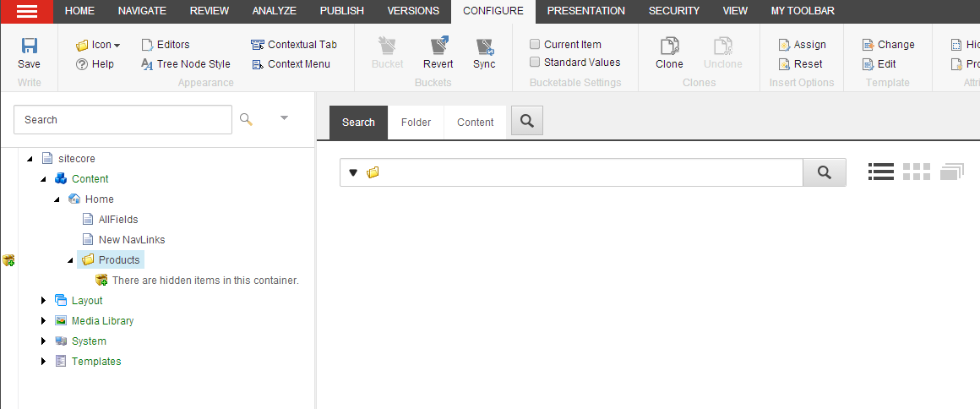Run the bucket search with magnifier button
The width and height of the screenshot is (980, 409).
pyautogui.click(x=825, y=172)
